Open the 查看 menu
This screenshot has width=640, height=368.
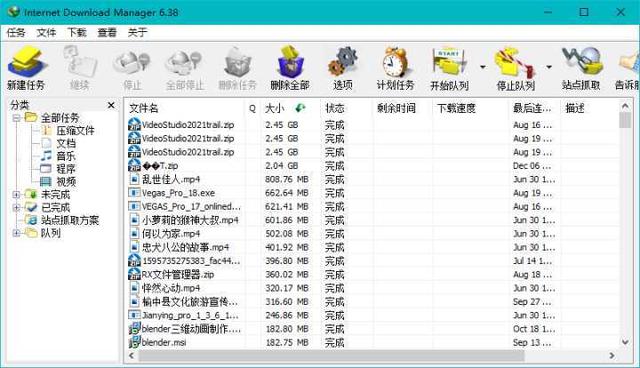107,33
